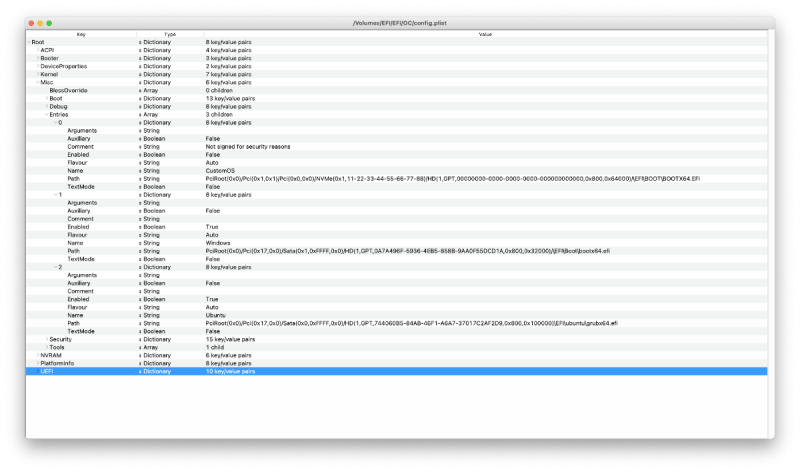Open the Type popup on the selected UEFI row

click(140, 371)
